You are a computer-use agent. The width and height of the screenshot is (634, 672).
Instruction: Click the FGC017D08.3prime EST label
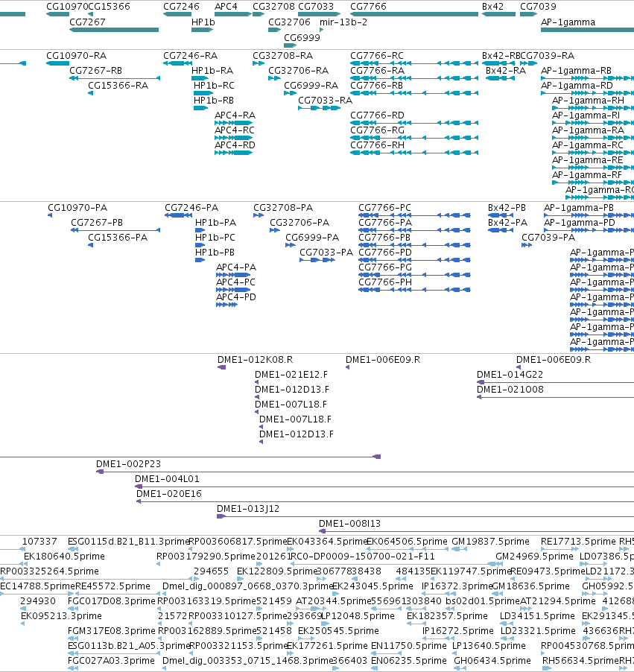(x=112, y=601)
